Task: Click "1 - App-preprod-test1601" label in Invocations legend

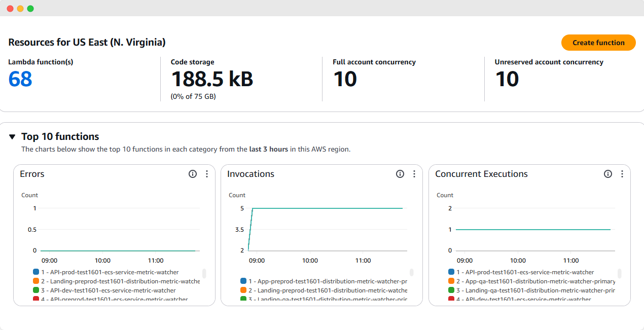Action: (x=328, y=281)
